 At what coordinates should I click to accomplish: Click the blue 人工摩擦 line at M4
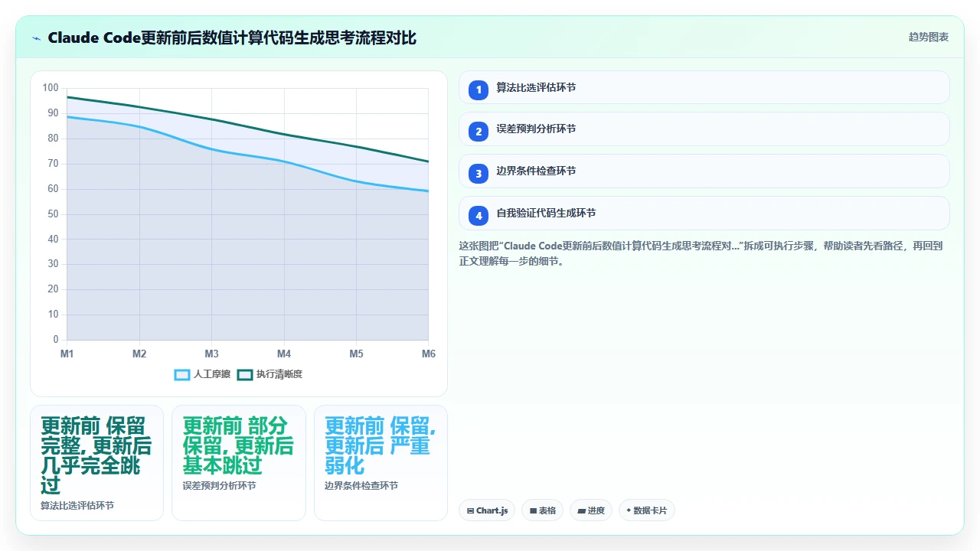tap(284, 161)
